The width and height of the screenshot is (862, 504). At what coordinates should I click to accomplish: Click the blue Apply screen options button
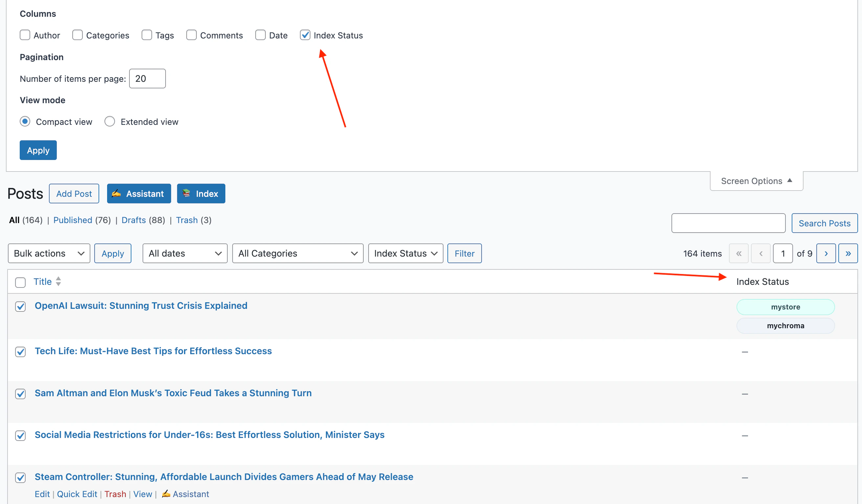(x=38, y=150)
